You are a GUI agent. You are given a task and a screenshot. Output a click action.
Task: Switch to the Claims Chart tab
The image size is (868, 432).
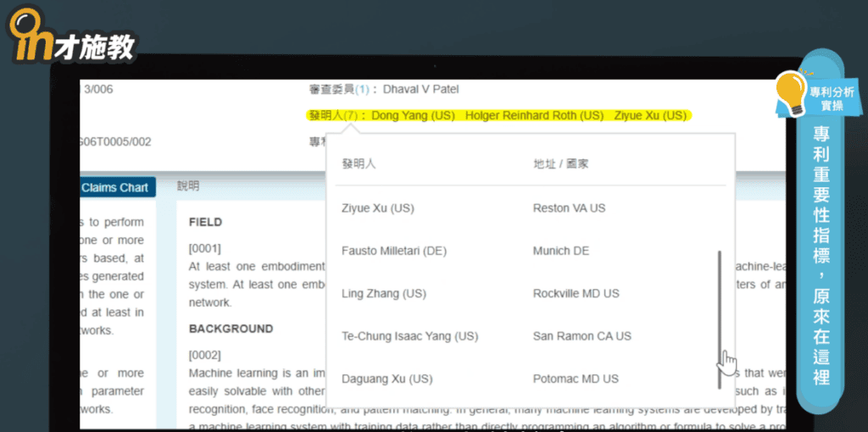coord(114,187)
